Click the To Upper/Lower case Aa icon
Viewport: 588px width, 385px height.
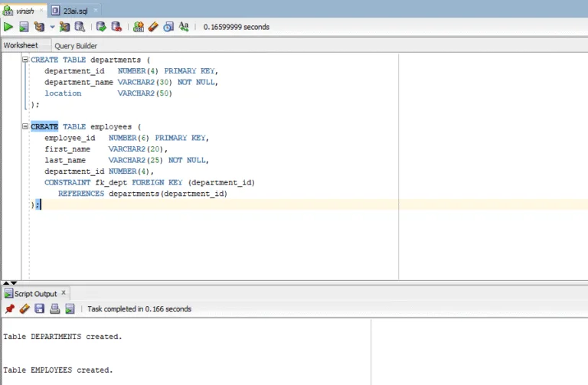pyautogui.click(x=184, y=26)
